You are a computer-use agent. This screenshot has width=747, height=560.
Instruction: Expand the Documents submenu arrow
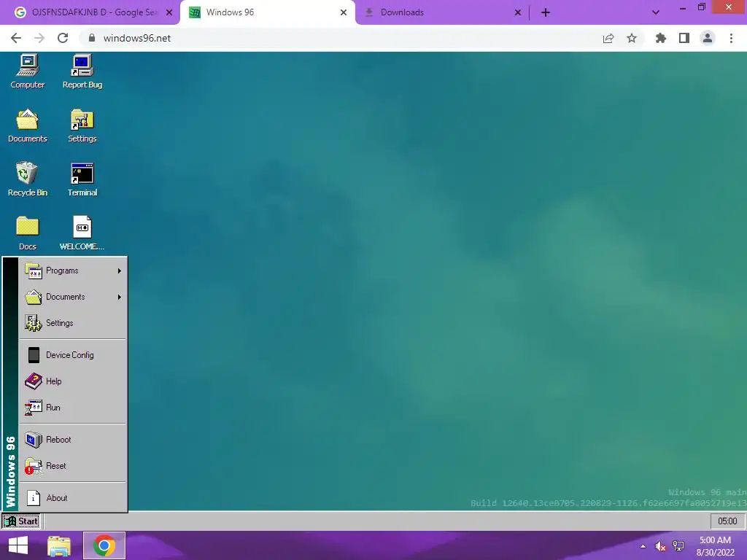pos(119,297)
